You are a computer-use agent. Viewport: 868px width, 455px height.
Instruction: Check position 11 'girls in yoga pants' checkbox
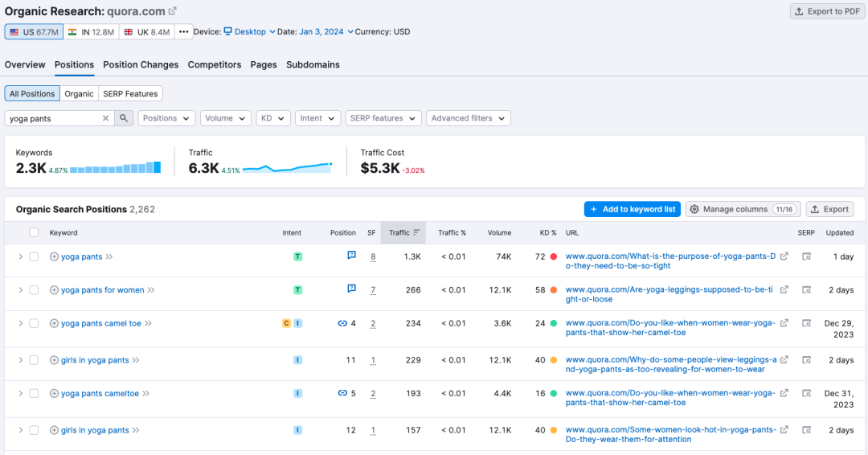coord(34,360)
